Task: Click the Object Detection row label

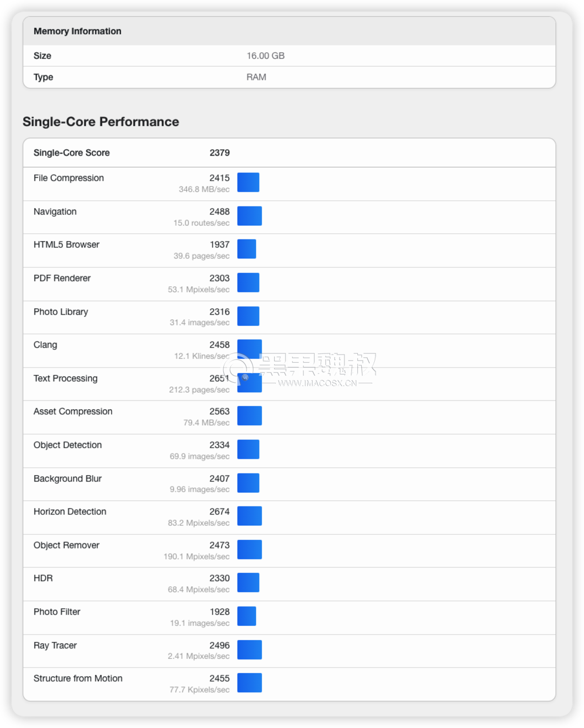Action: [x=68, y=445]
